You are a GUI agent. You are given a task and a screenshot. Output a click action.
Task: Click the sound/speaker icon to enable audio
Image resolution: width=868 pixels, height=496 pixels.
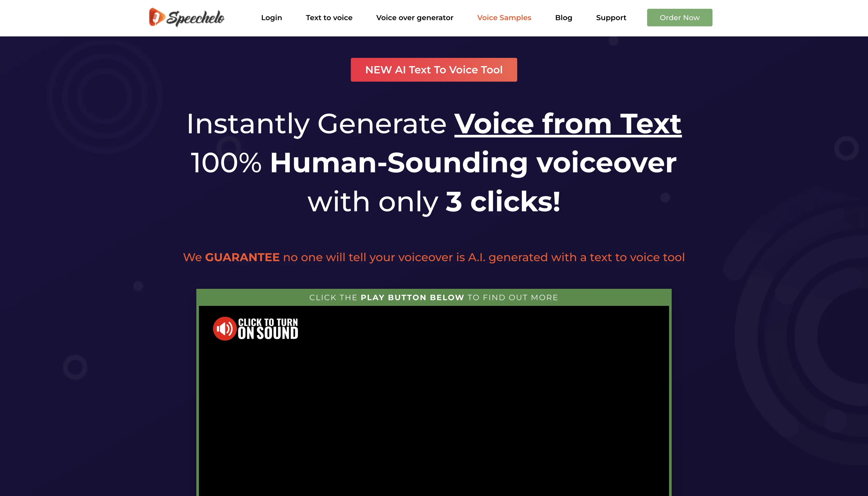tap(225, 329)
